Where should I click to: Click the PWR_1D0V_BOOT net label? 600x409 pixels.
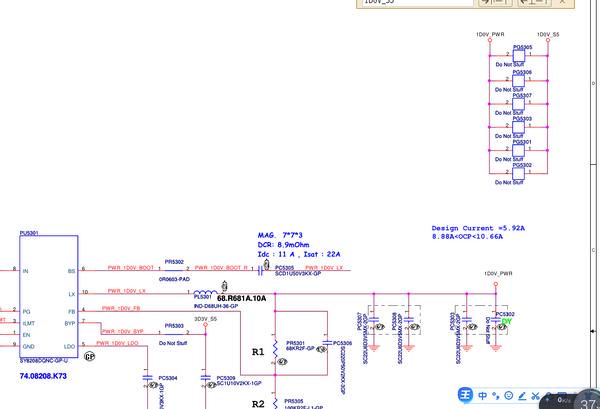[130, 267]
